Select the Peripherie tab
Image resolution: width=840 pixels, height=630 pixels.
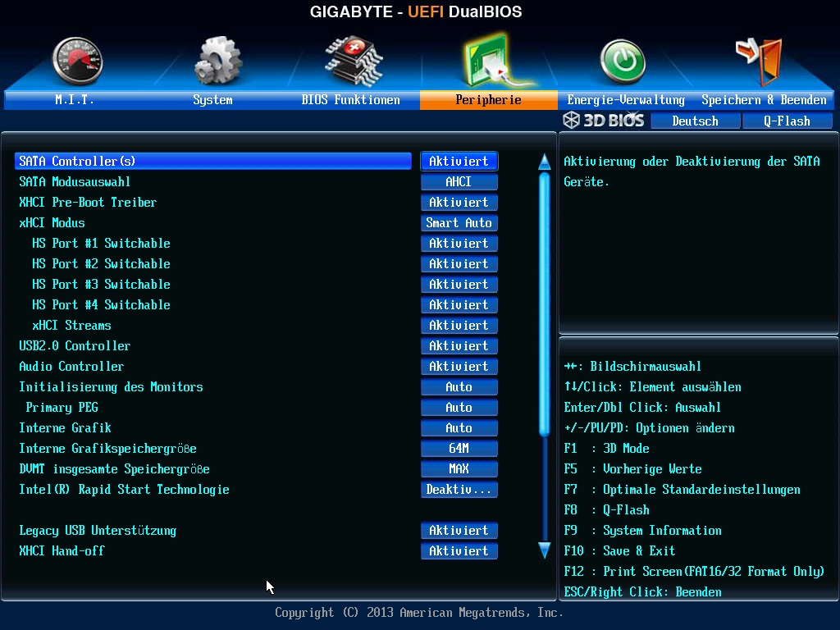[489, 99]
